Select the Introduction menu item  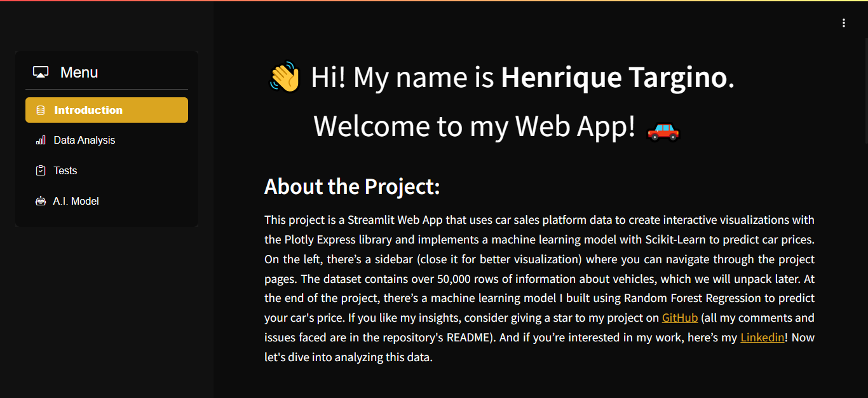(88, 110)
